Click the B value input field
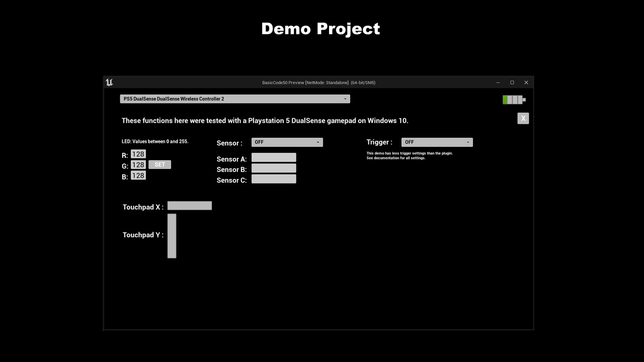Screen dimensions: 644x362 138,175
